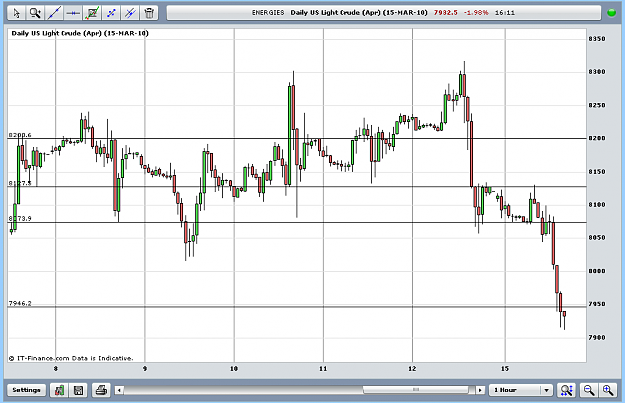Screen dimensions: 625x403
Task: Click the 7900 price axis label
Action: pyautogui.click(x=597, y=338)
